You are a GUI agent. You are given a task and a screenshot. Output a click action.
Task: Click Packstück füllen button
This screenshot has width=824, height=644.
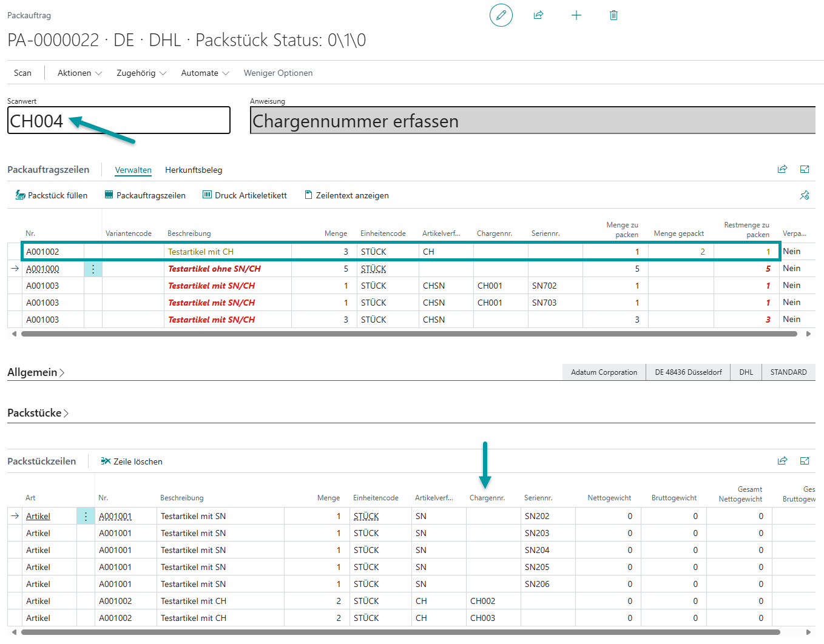coord(52,195)
